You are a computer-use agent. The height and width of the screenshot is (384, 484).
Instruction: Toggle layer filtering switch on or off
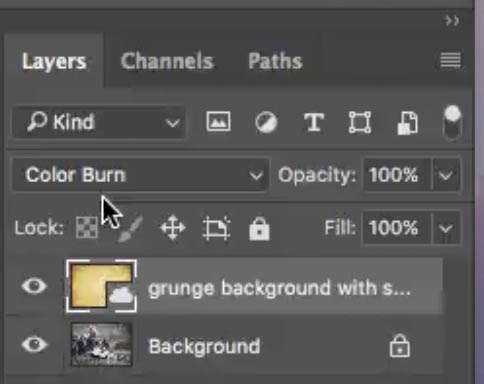click(452, 123)
